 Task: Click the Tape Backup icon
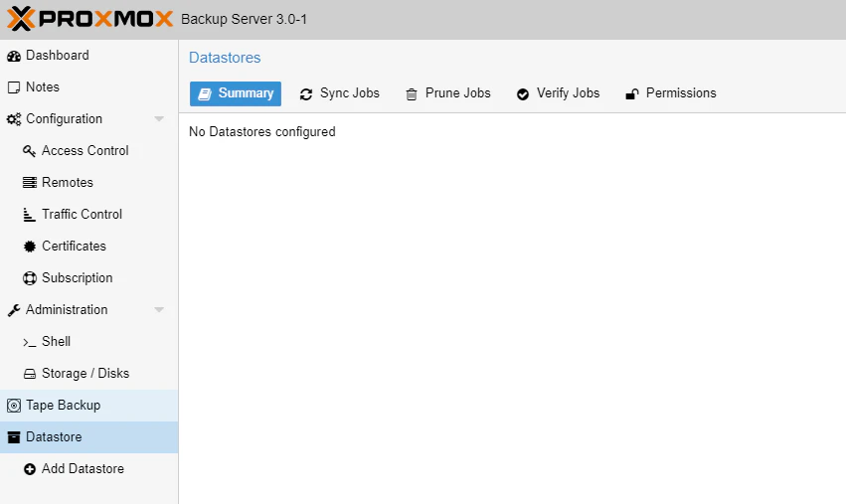point(14,406)
